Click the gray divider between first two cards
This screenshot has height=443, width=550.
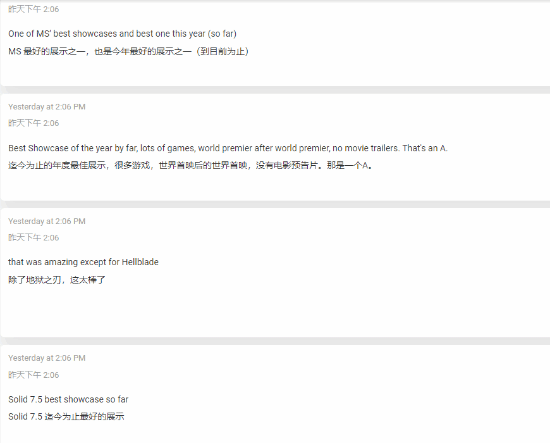pyautogui.click(x=275, y=90)
